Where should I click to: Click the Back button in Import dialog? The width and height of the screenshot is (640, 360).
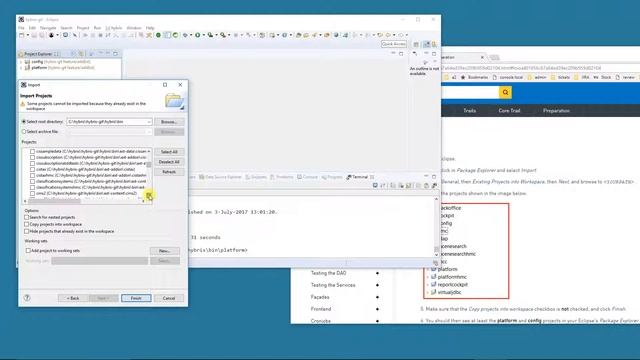(73, 298)
